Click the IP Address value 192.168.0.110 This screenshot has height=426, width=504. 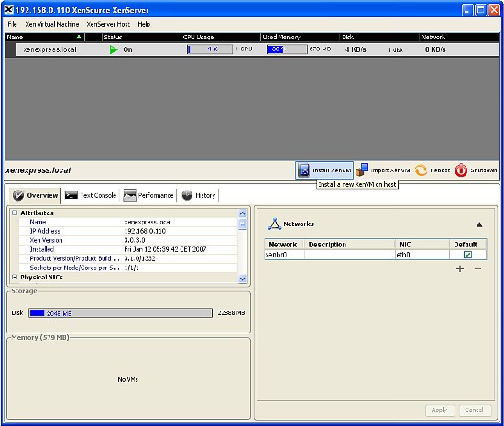pyautogui.click(x=145, y=231)
